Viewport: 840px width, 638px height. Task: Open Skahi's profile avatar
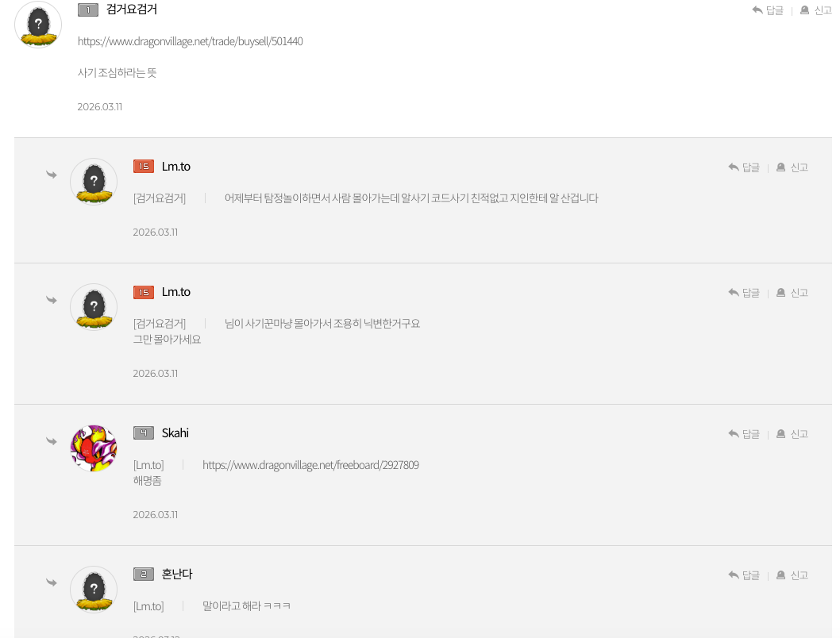94,448
